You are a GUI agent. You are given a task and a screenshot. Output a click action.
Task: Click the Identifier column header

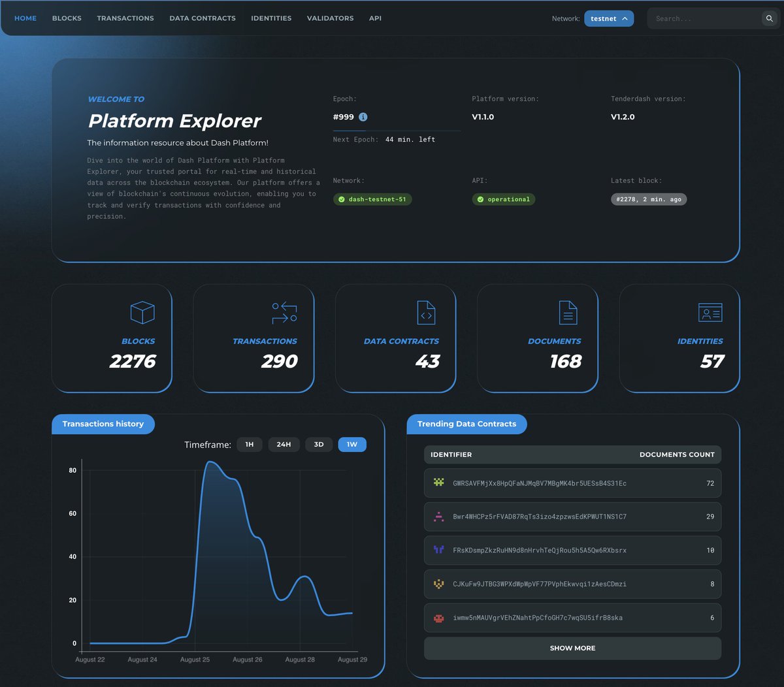coord(451,455)
